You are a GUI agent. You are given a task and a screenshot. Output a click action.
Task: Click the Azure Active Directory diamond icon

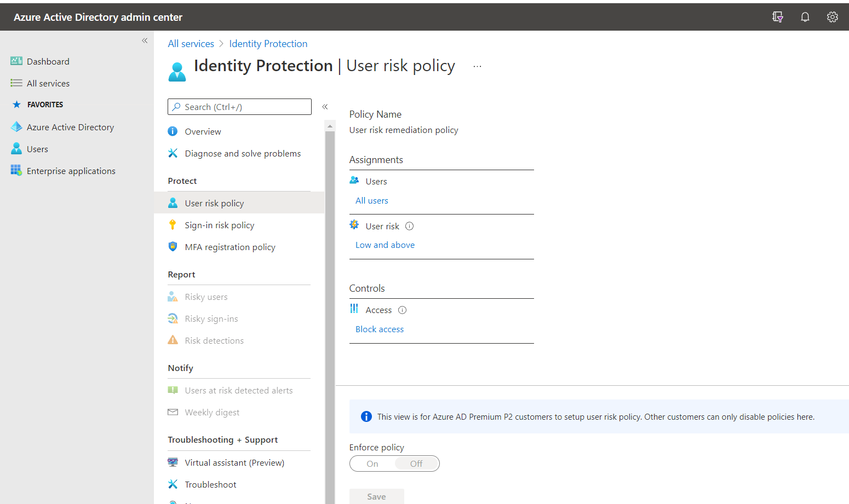click(x=16, y=127)
